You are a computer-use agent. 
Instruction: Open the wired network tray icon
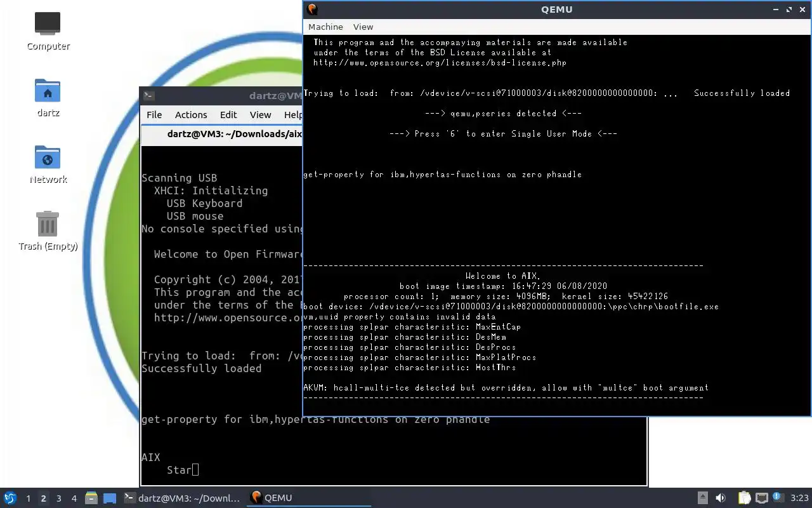762,498
